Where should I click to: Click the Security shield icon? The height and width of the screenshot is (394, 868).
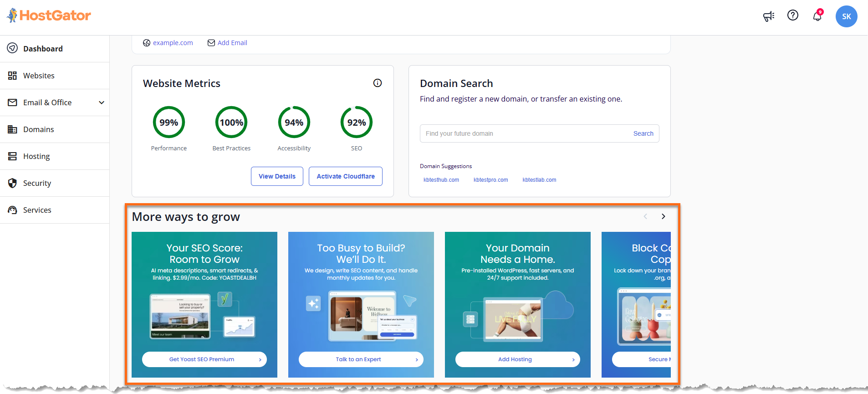pyautogui.click(x=12, y=183)
